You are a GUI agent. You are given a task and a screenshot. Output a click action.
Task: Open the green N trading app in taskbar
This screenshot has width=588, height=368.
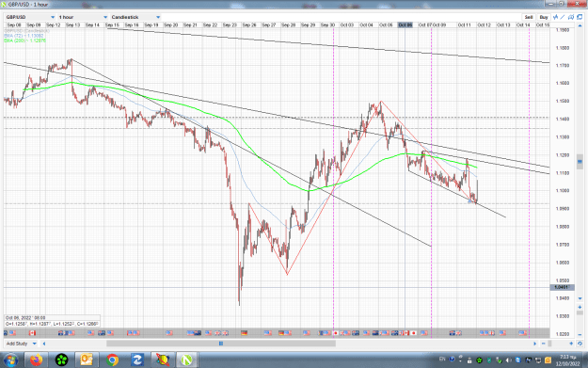tap(186, 360)
